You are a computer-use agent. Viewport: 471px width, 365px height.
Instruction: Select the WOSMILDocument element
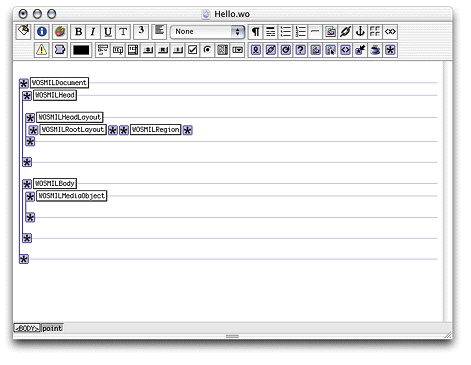point(59,83)
